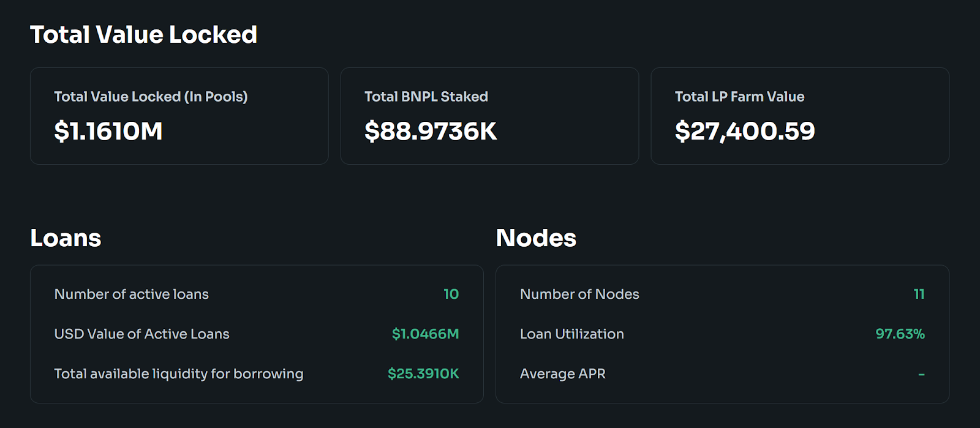Click the $25.3910K available liquidity value

(x=423, y=374)
